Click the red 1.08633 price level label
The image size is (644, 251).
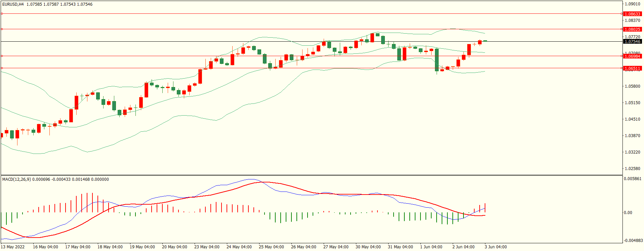click(632, 14)
